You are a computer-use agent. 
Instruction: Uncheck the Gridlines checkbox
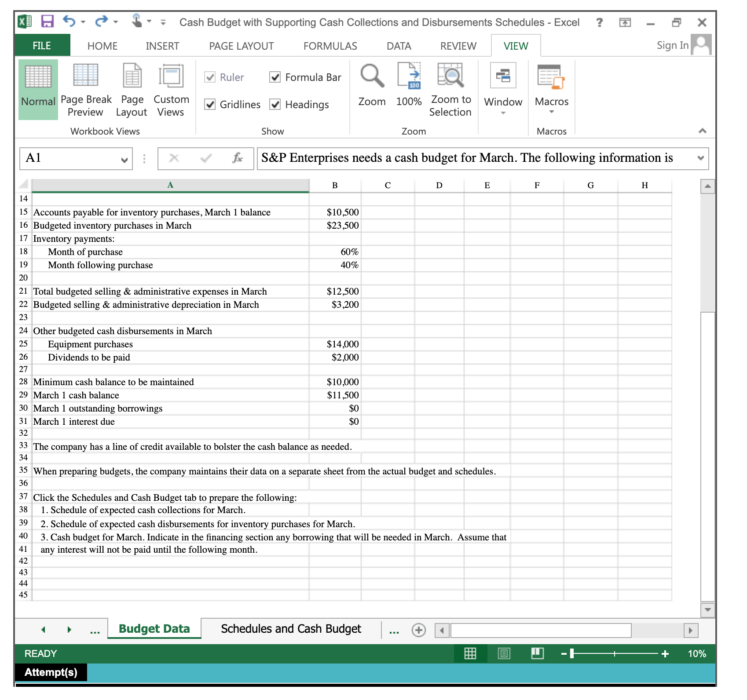click(209, 105)
